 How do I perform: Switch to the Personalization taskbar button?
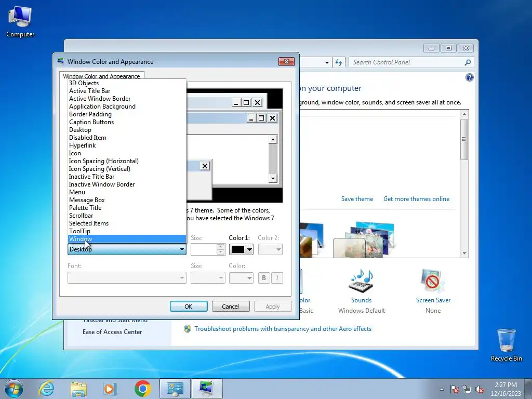(x=207, y=389)
